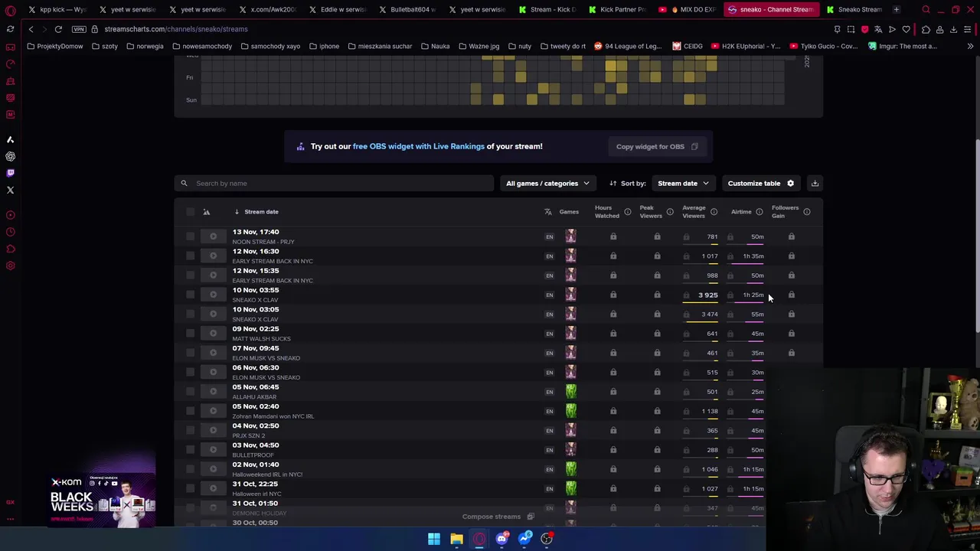Click average viewers value 3 925
This screenshot has width=980, height=551.
[708, 295]
